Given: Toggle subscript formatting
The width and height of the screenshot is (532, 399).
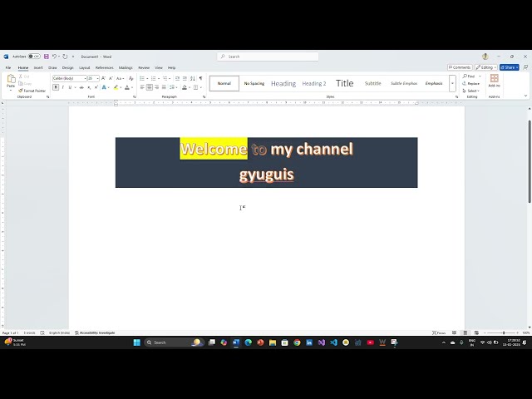Looking at the screenshot, I should (x=89, y=87).
